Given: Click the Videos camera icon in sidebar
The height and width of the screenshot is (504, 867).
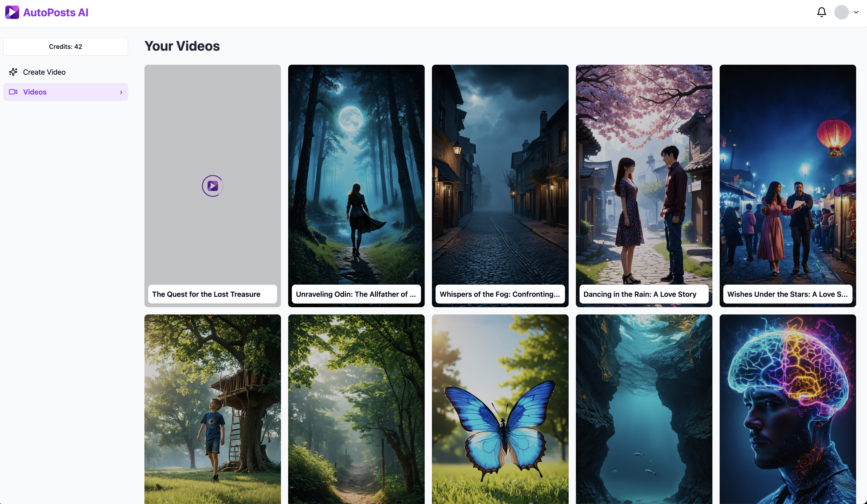Looking at the screenshot, I should [13, 92].
